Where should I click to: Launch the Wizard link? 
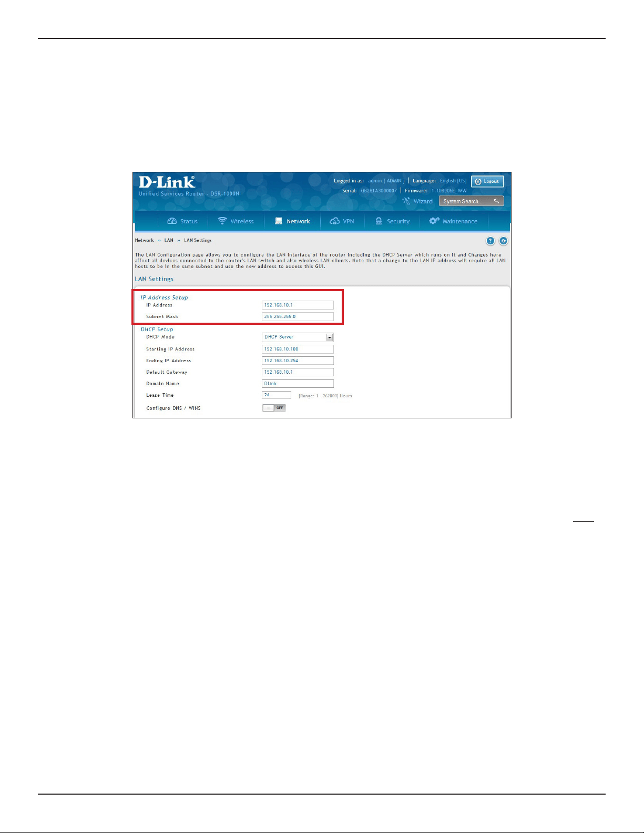[x=423, y=201]
